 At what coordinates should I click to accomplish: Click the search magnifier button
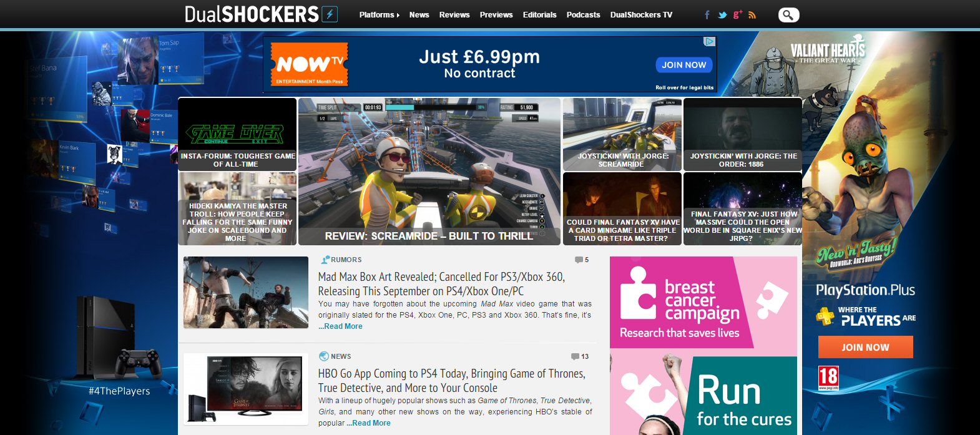(x=788, y=15)
